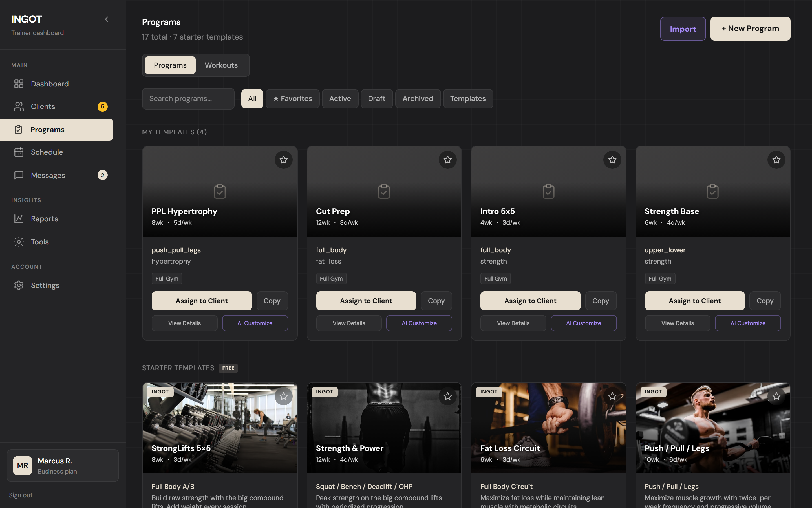Assign Intro 5x5 to a client

531,301
